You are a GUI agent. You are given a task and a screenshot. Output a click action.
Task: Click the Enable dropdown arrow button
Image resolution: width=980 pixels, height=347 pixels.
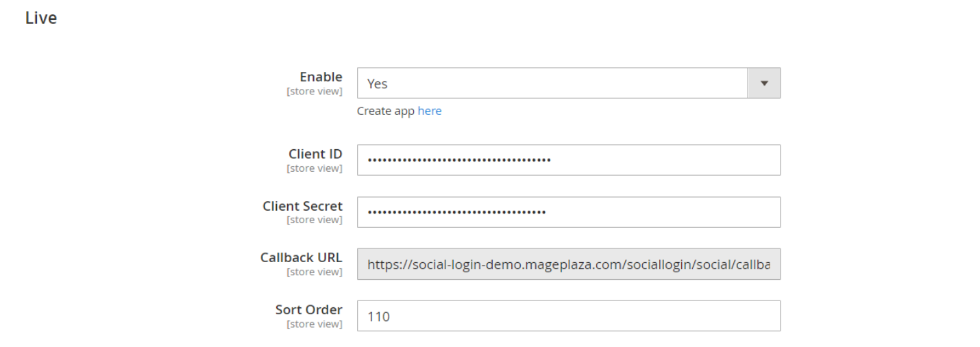[x=764, y=83]
